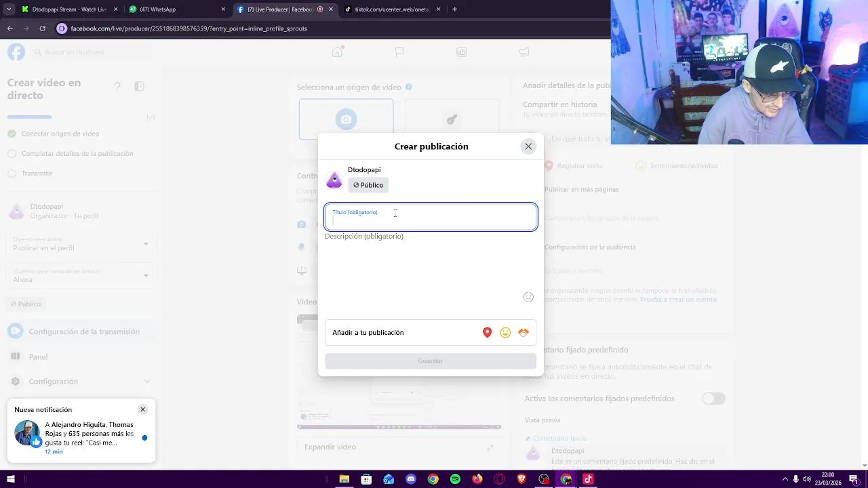This screenshot has width=868, height=488.
Task: Click the Título (obligatorio) input field
Action: [x=431, y=217]
